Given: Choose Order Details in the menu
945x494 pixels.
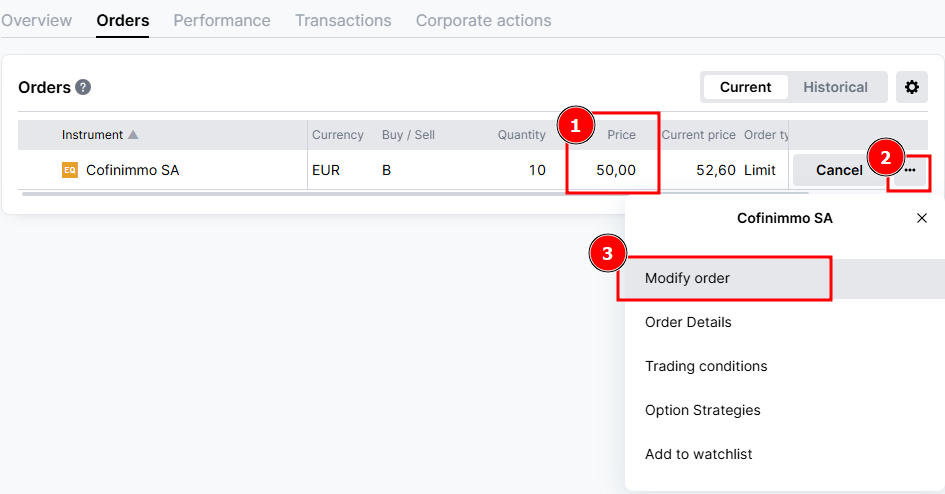Looking at the screenshot, I should pyautogui.click(x=688, y=322).
